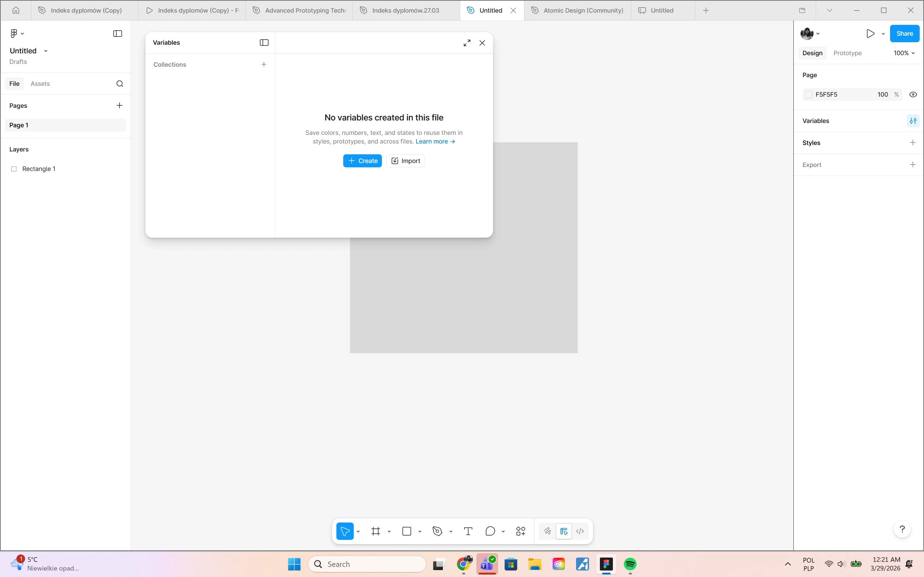Image resolution: width=924 pixels, height=577 pixels.
Task: Select the Frame tool in the toolbar
Action: pos(376,531)
